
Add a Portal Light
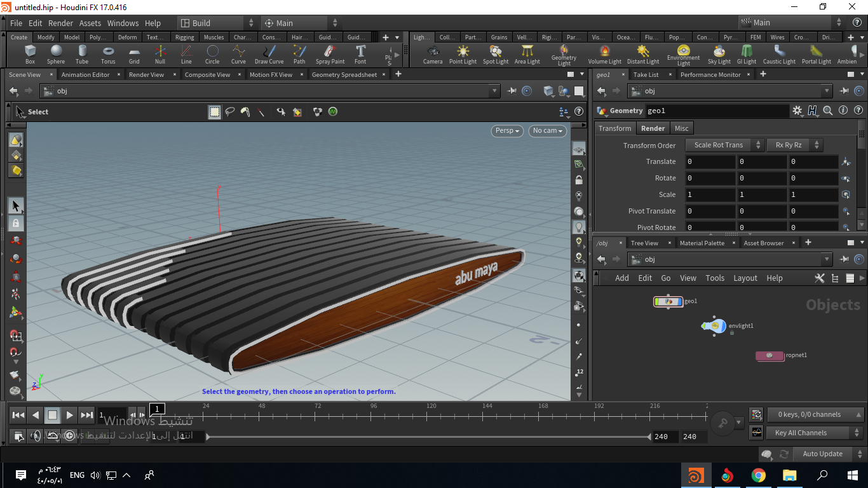click(817, 54)
